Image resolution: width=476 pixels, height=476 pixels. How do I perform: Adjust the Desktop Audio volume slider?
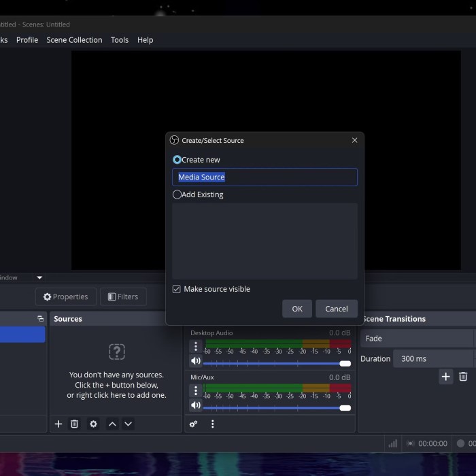pyautogui.click(x=277, y=363)
